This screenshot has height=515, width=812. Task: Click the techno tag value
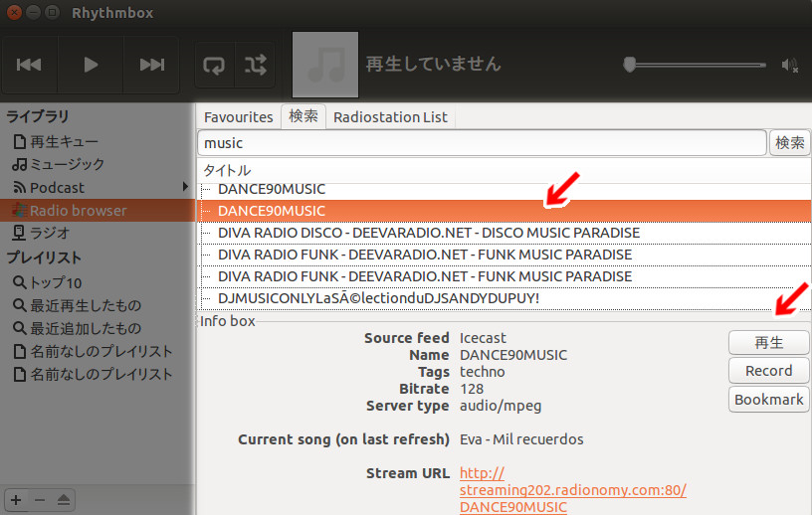coord(482,372)
